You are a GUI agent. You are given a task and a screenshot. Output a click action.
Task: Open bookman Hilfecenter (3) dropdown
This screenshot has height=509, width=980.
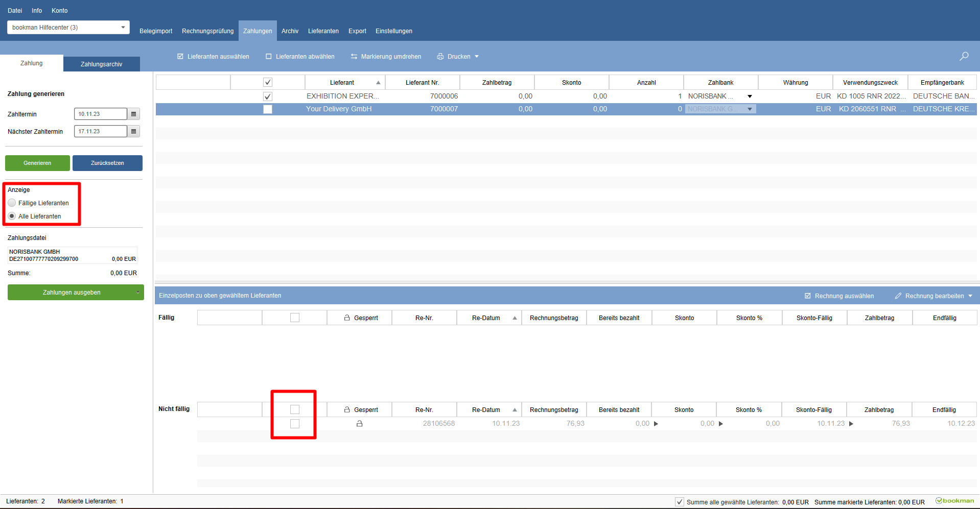68,28
